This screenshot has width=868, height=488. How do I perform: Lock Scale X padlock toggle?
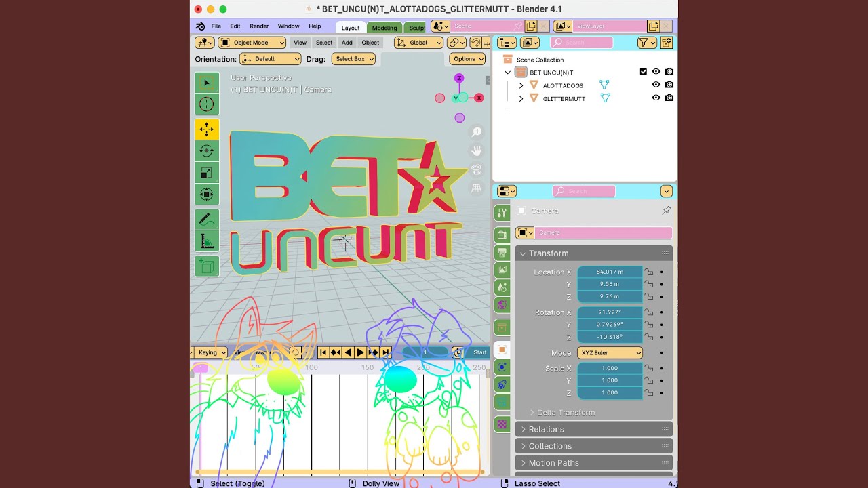pyautogui.click(x=649, y=369)
